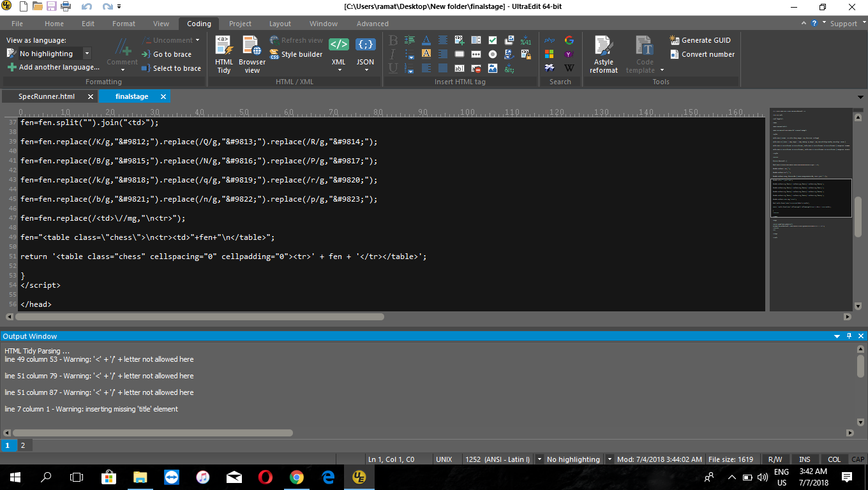Close the finalstage document tab
The image size is (868, 490).
coord(163,96)
